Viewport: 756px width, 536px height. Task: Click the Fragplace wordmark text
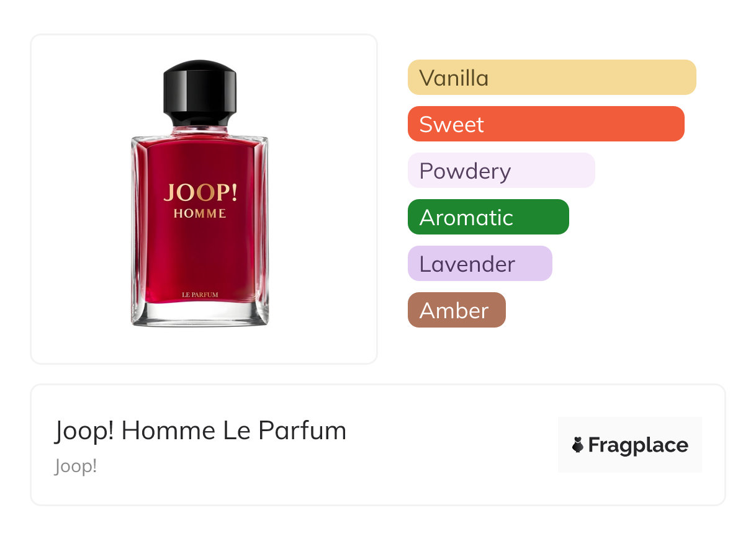pos(638,445)
